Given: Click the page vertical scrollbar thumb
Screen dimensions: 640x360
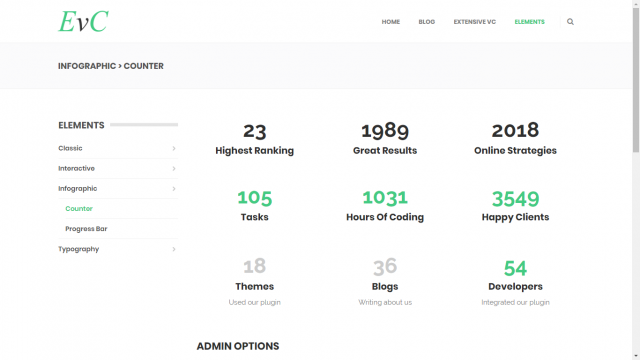Looking at the screenshot, I should pyautogui.click(x=636, y=80).
